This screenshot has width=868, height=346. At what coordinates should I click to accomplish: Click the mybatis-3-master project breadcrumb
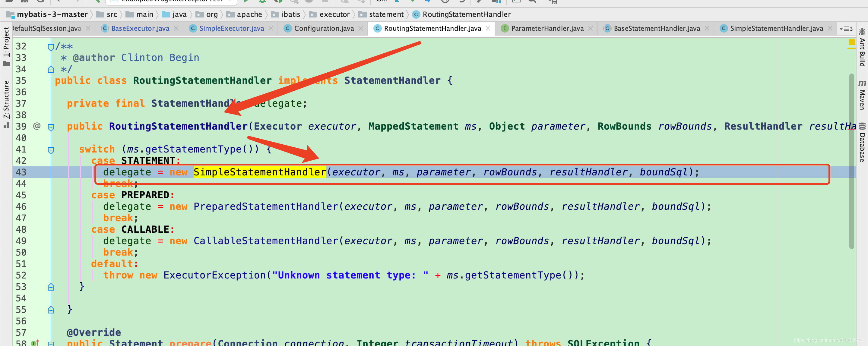click(47, 14)
